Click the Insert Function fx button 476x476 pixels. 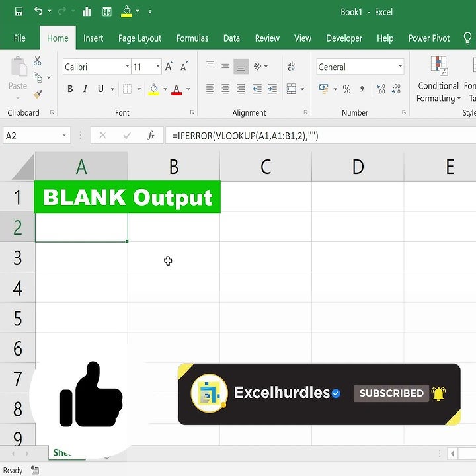pos(151,136)
